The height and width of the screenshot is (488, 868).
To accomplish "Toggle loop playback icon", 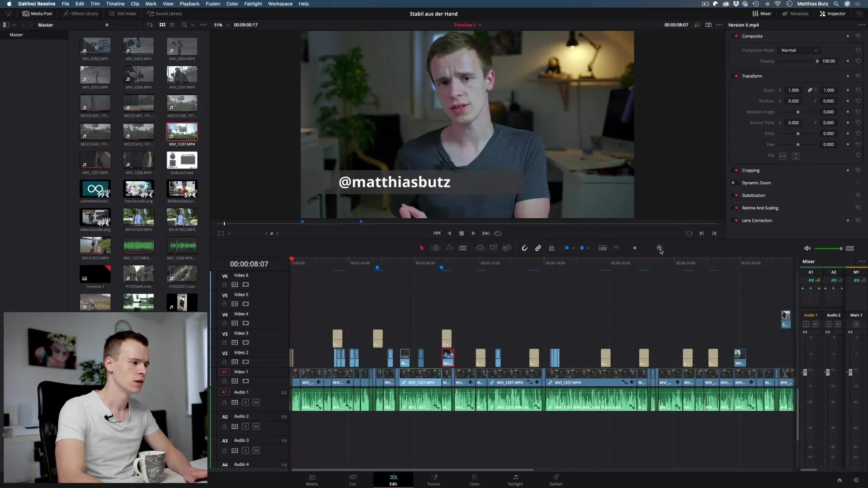I will [x=498, y=233].
